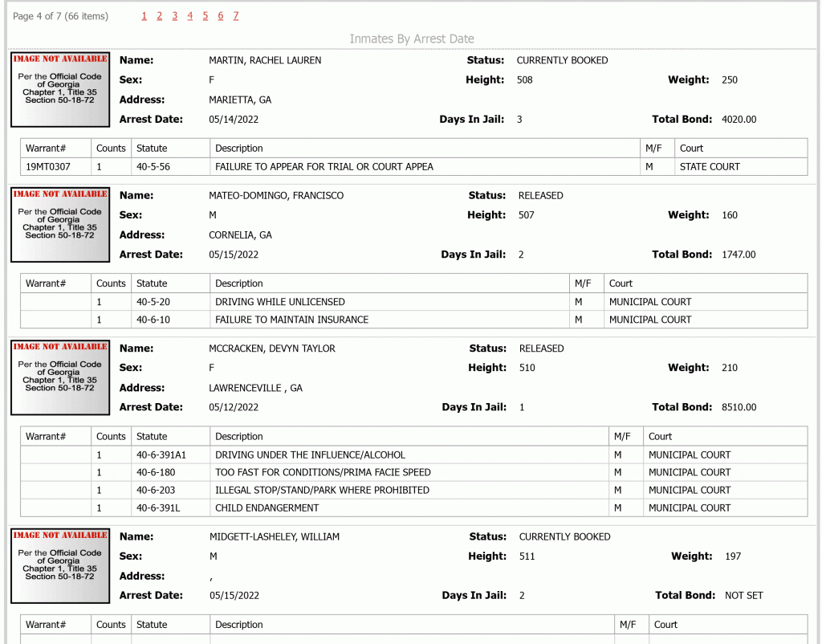Click the DRIVING WHILE UNLICENSED charge row
This screenshot has width=822, height=644.
point(413,302)
